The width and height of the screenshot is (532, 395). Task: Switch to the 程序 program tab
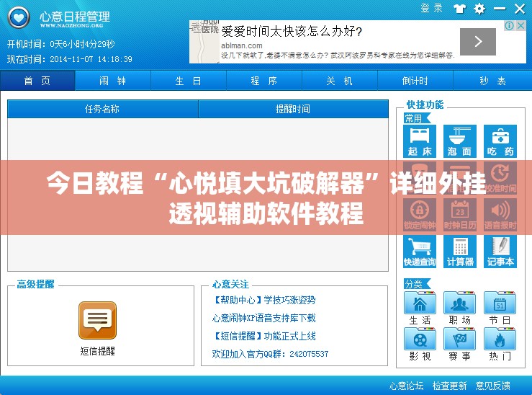[x=264, y=81]
